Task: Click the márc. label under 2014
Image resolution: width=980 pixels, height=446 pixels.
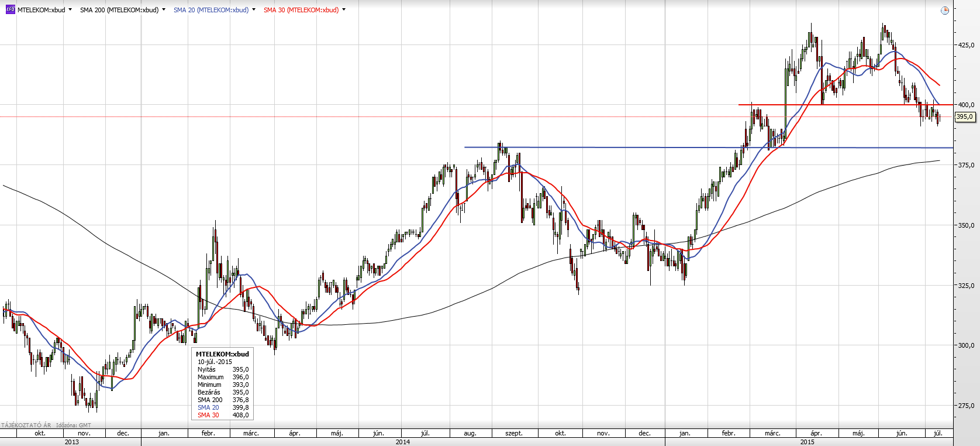Action: [251, 434]
